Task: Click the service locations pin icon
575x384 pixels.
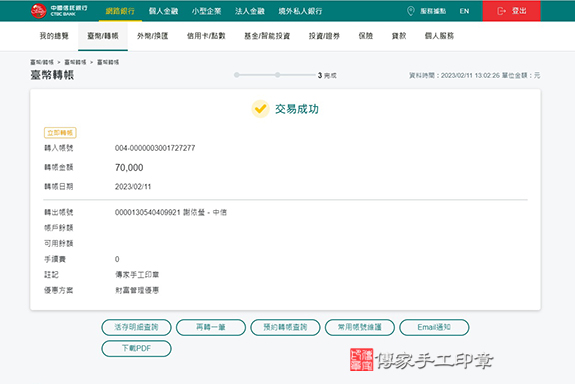Action: point(411,11)
